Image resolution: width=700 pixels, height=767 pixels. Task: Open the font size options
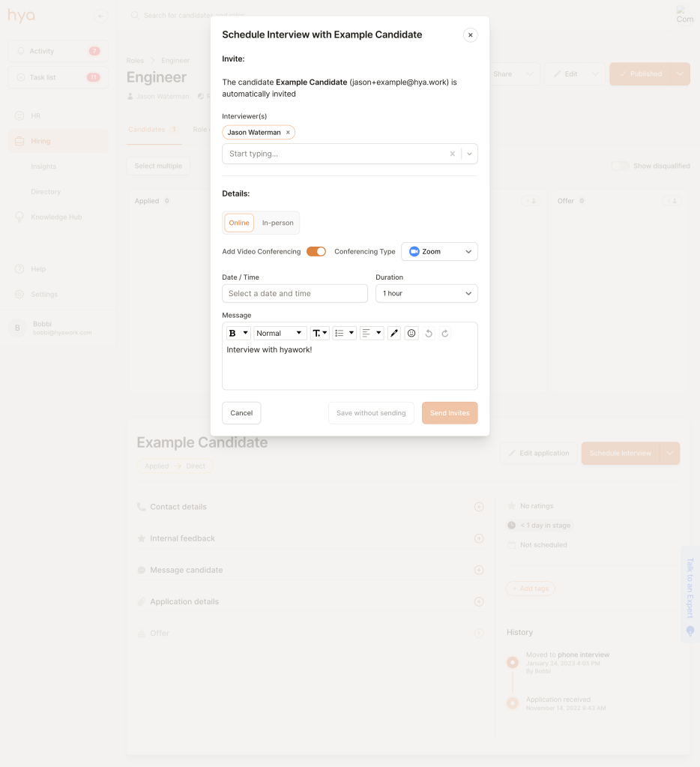(x=320, y=333)
